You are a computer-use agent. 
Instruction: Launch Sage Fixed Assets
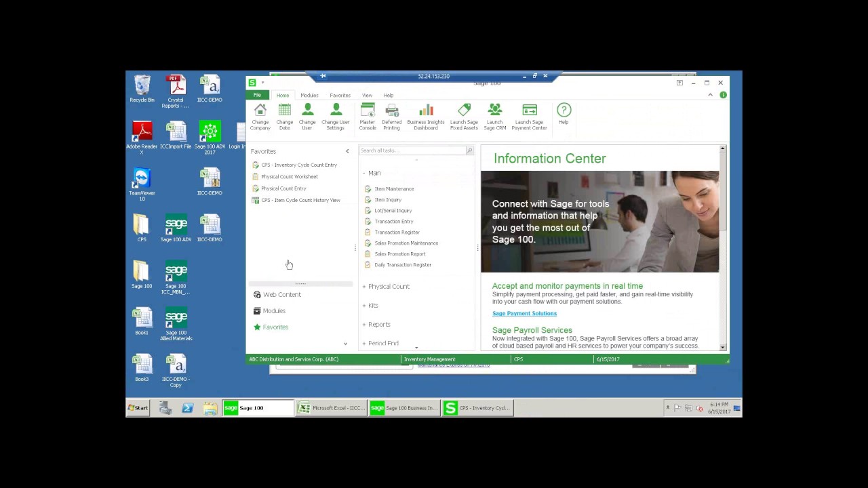click(464, 117)
